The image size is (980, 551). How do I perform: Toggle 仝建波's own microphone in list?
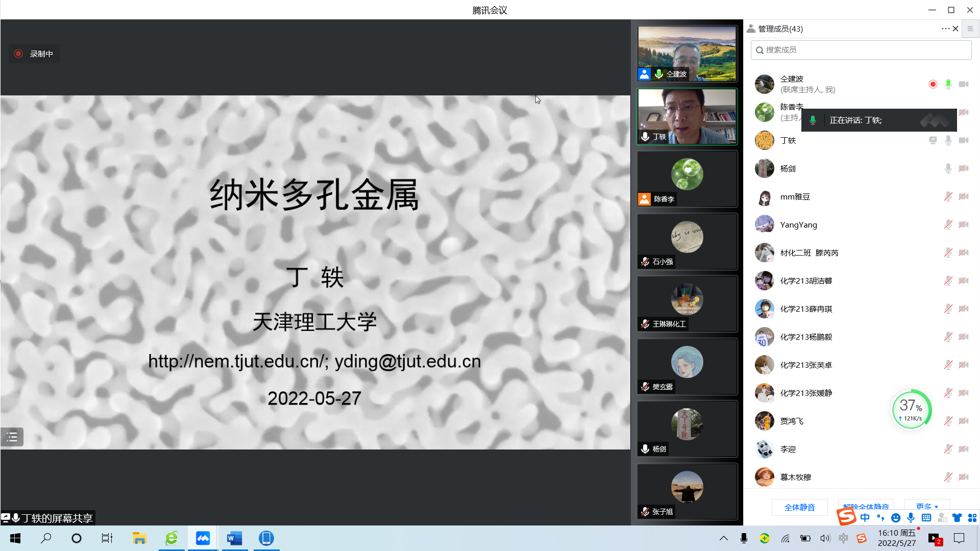[x=948, y=84]
